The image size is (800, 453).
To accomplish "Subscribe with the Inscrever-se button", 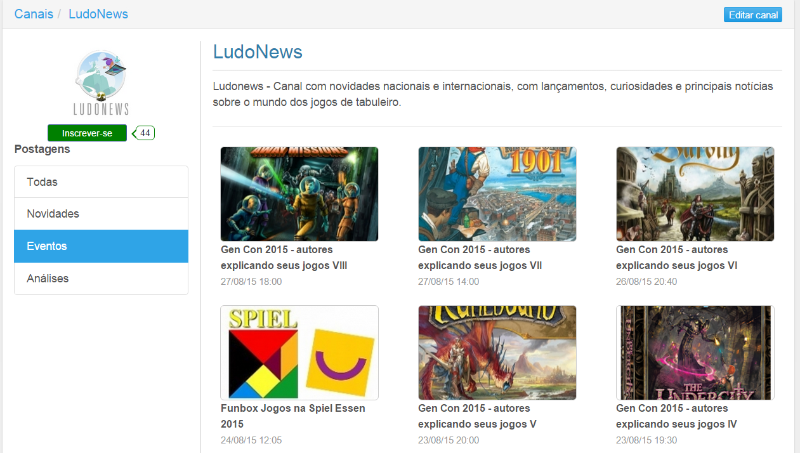I will (x=87, y=133).
